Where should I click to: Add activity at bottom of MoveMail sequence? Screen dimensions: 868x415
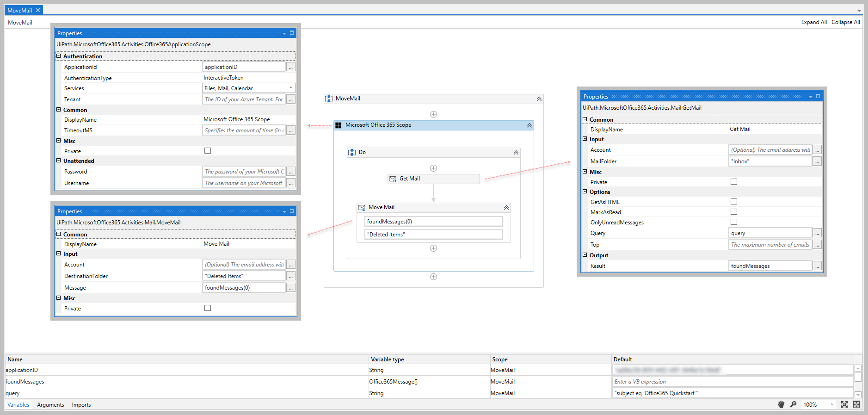tap(433, 277)
